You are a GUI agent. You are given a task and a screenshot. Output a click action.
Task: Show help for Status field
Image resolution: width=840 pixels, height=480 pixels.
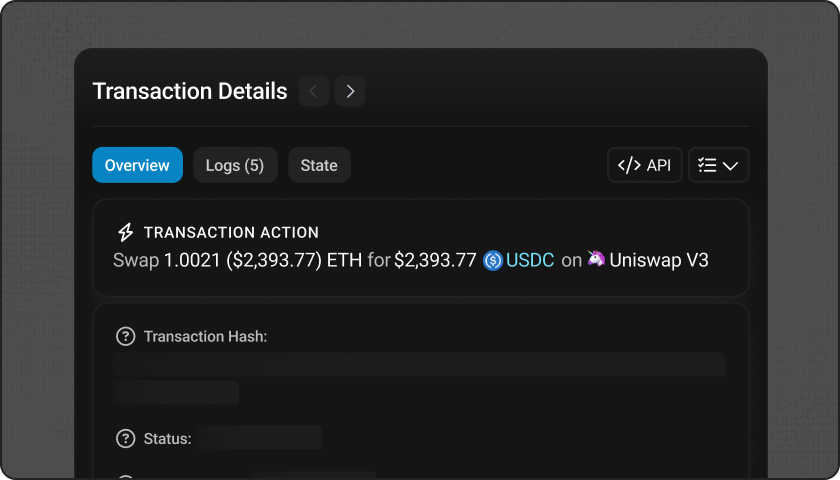(125, 439)
